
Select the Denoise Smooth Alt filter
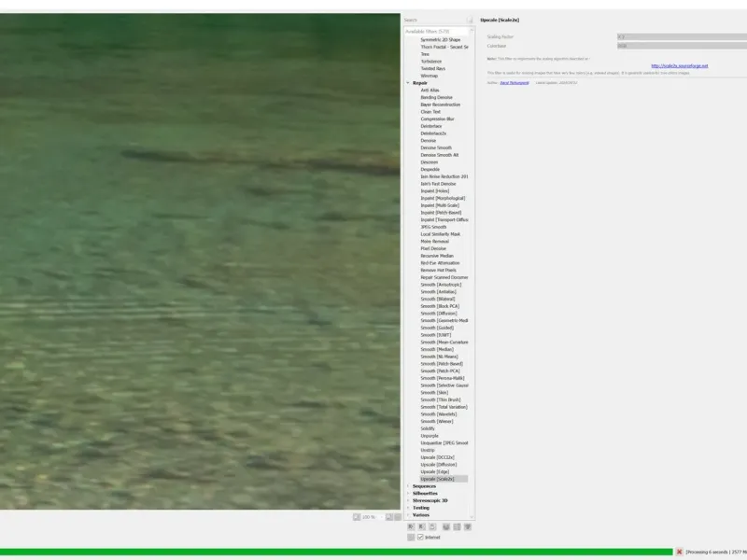pyautogui.click(x=439, y=155)
